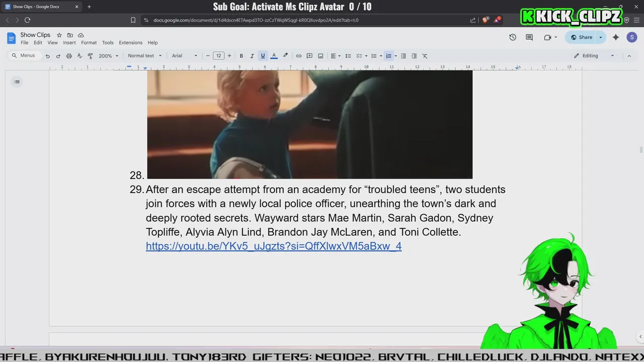Open line and paragraph spacing
The width and height of the screenshot is (644, 362).
[x=348, y=56]
